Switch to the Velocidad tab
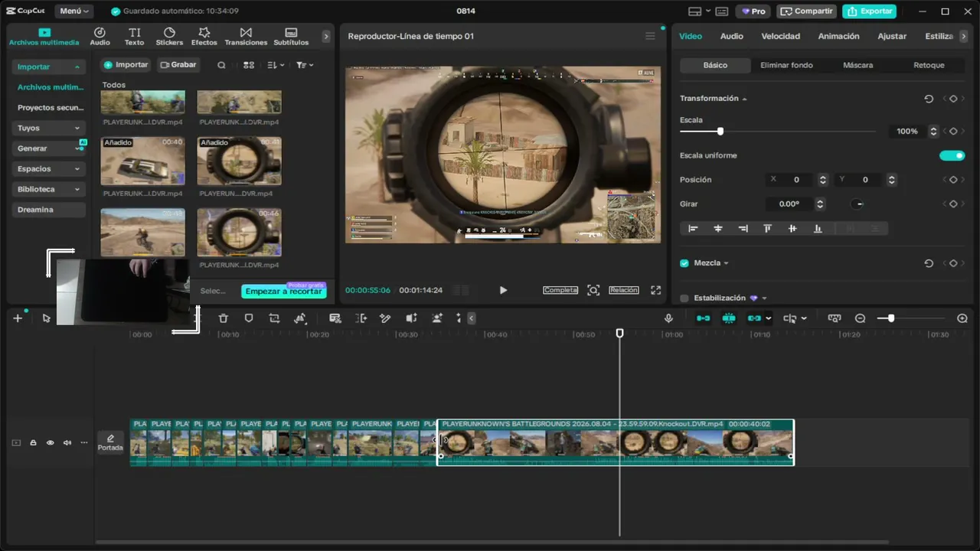980x551 pixels. (x=780, y=36)
